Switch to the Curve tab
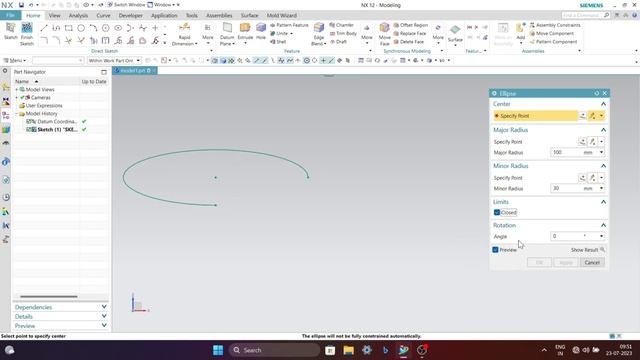 pyautogui.click(x=103, y=15)
